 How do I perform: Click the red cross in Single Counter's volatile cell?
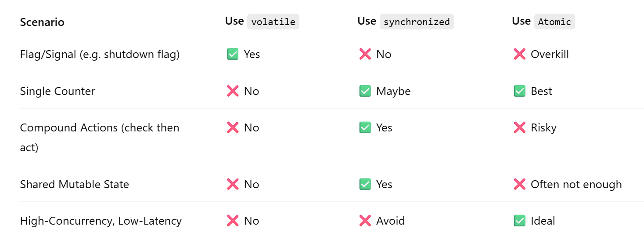click(233, 91)
